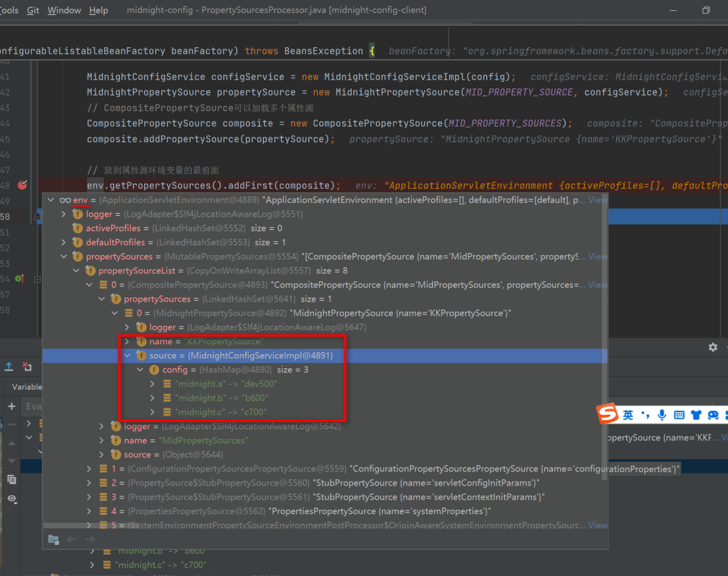Image resolution: width=728 pixels, height=576 pixels.
Task: Open the Git menu
Action: 33,10
